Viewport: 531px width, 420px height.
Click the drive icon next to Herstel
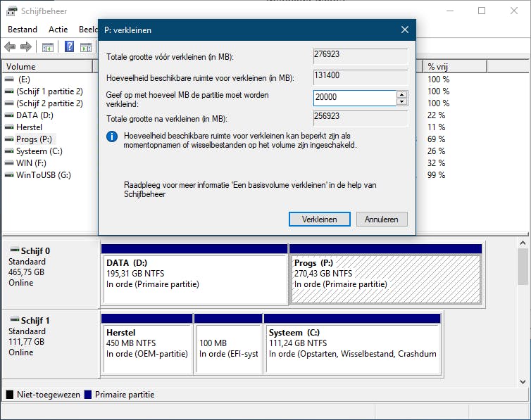point(9,127)
